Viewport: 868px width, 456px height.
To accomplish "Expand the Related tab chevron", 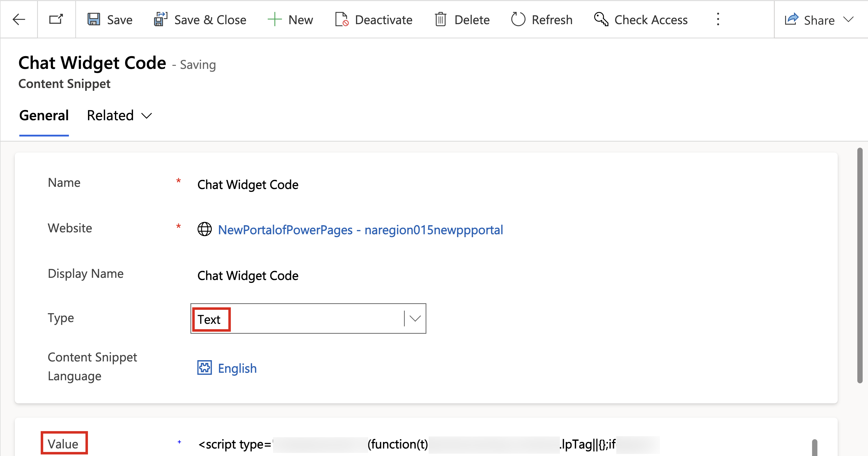I will [x=147, y=116].
